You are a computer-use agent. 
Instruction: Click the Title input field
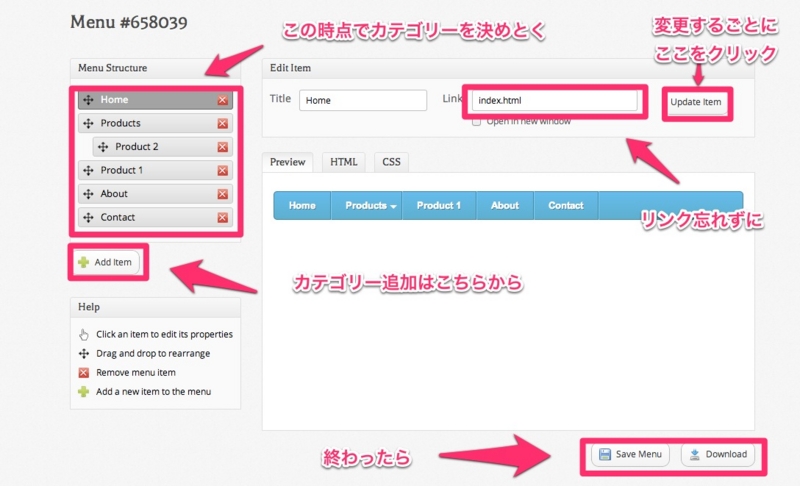point(363,100)
